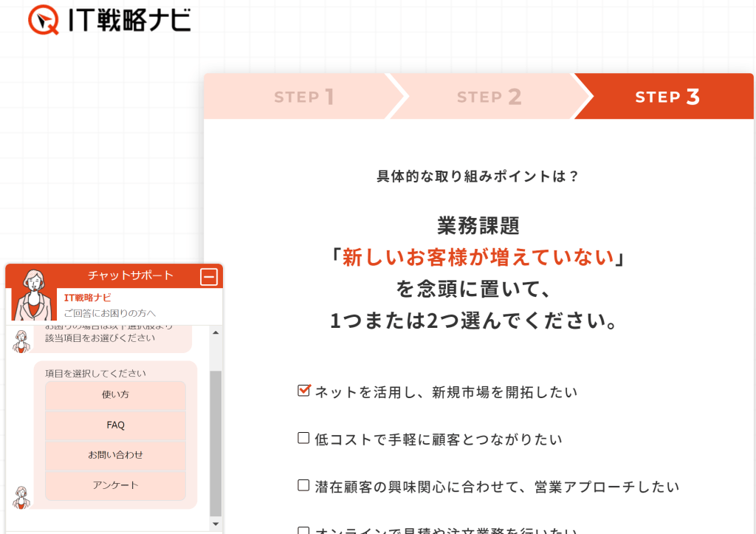Click the small avatar beside 該当項目をお選びください message

pos(21,340)
